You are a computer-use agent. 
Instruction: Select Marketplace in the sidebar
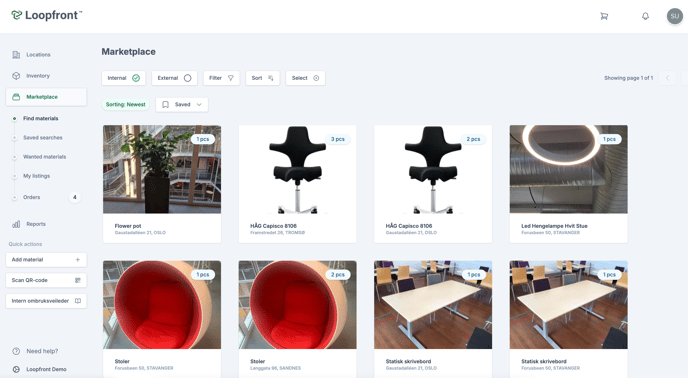[46, 97]
